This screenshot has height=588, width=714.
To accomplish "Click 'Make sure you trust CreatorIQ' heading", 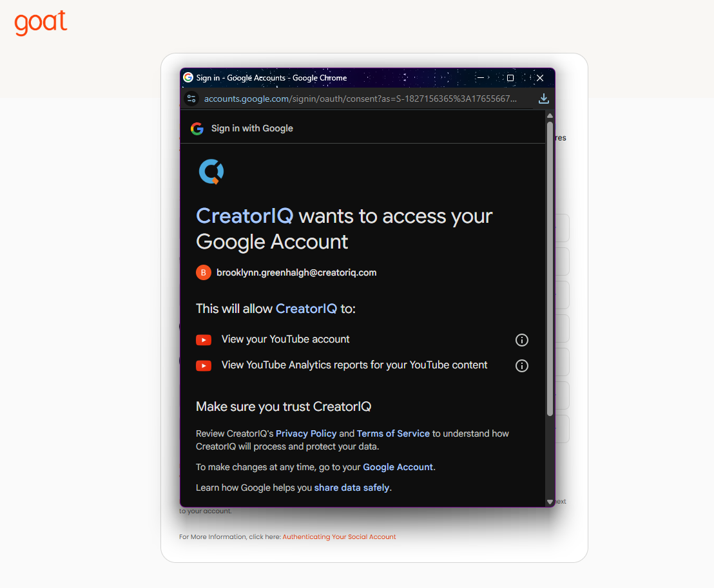I will tap(284, 406).
